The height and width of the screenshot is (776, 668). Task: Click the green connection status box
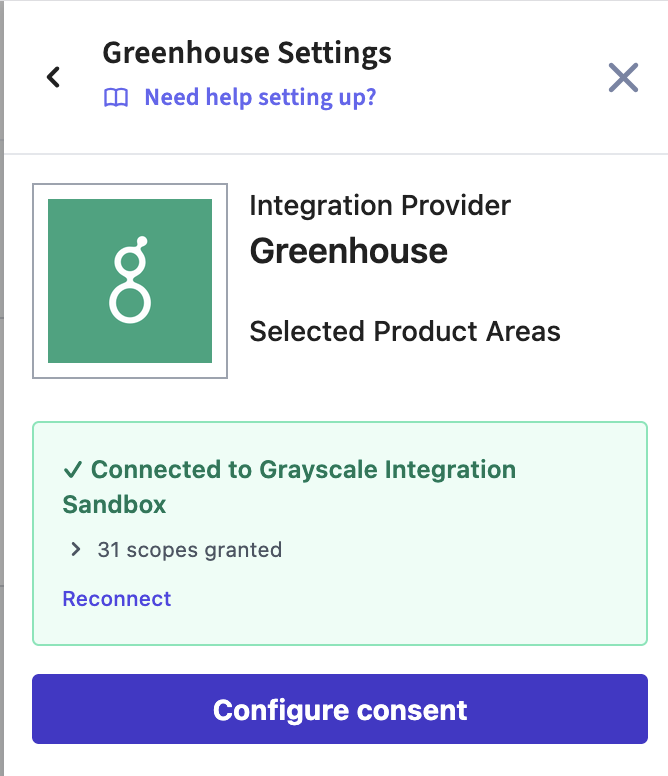tap(340, 534)
